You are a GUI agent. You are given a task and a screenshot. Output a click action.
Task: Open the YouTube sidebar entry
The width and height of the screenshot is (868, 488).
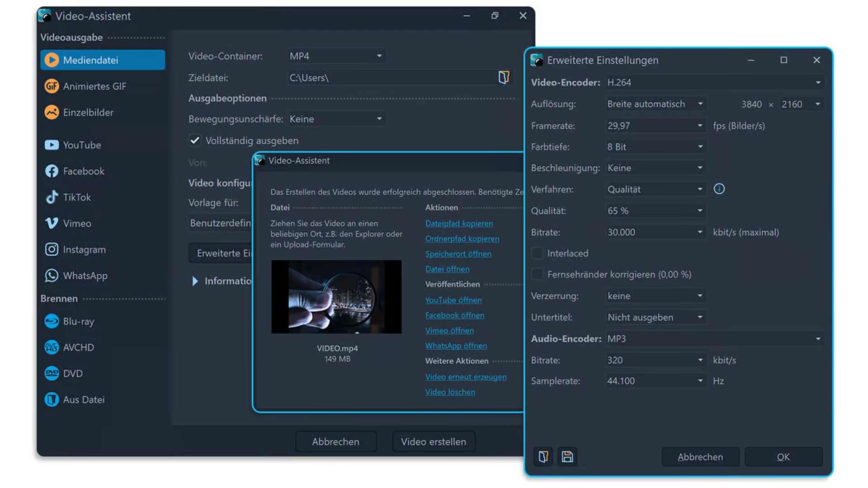point(81,145)
